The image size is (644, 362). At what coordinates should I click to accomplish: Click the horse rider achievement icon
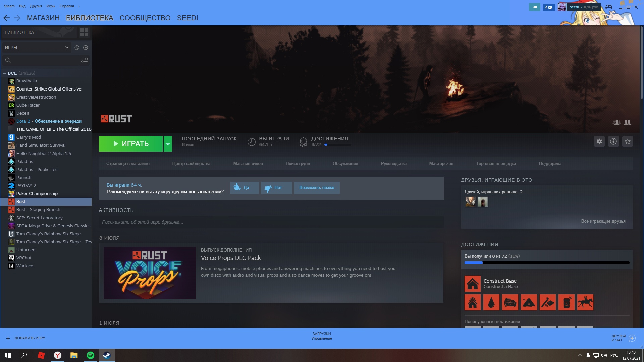(585, 302)
